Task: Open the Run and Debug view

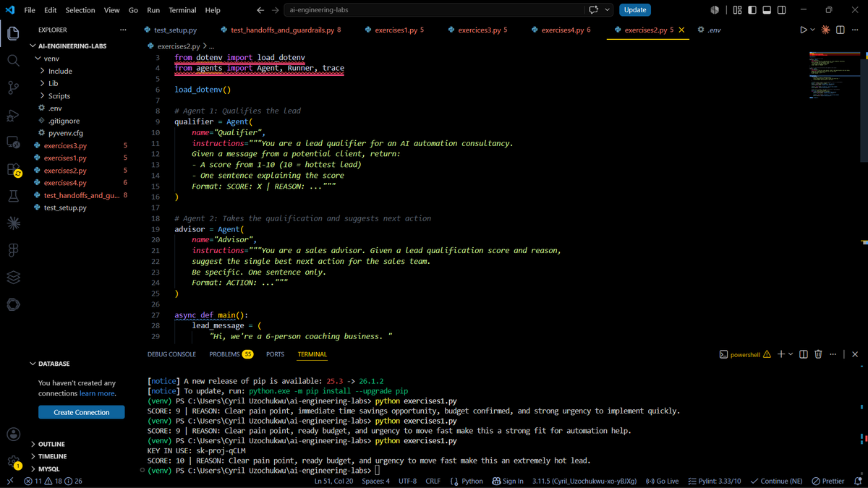Action: pyautogui.click(x=13, y=115)
